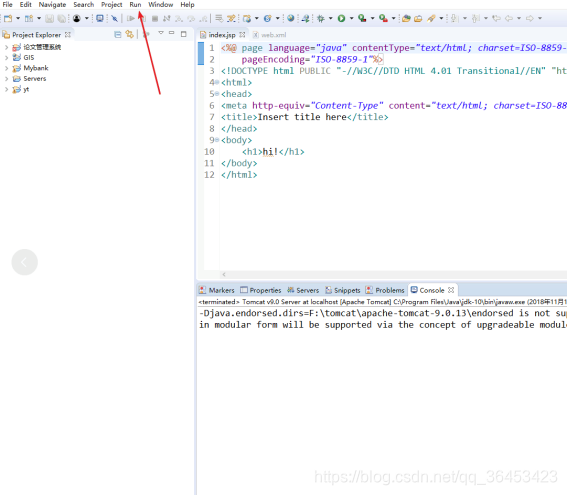Collapse the head tag fold marker

coord(217,94)
